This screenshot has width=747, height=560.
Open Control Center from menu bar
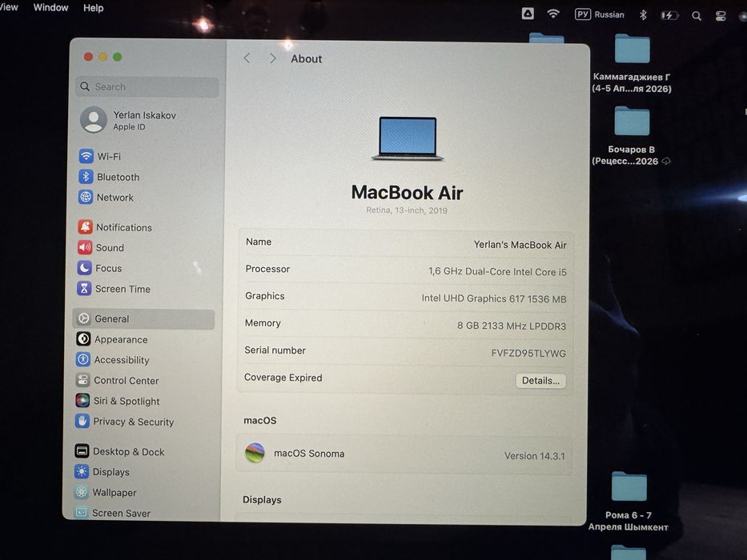[721, 17]
